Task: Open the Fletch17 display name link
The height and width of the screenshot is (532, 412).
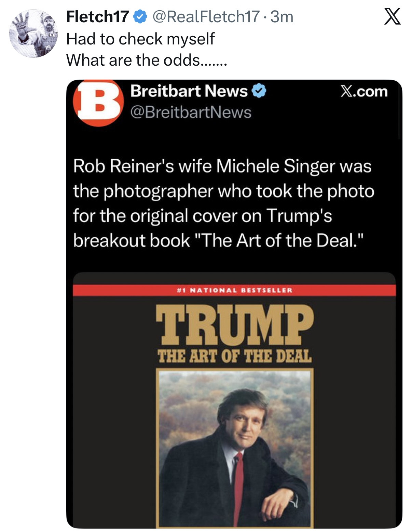Action: (97, 16)
